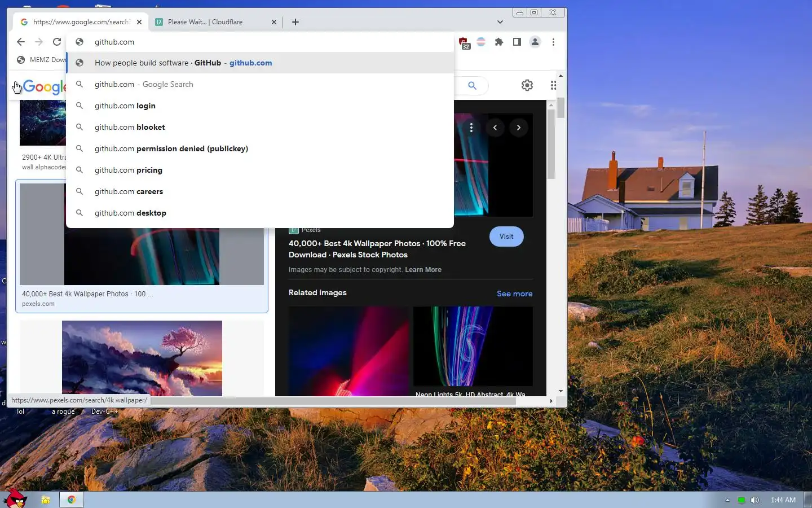Open the Chrome profile avatar
This screenshot has width=812, height=508.
pyautogui.click(x=535, y=42)
